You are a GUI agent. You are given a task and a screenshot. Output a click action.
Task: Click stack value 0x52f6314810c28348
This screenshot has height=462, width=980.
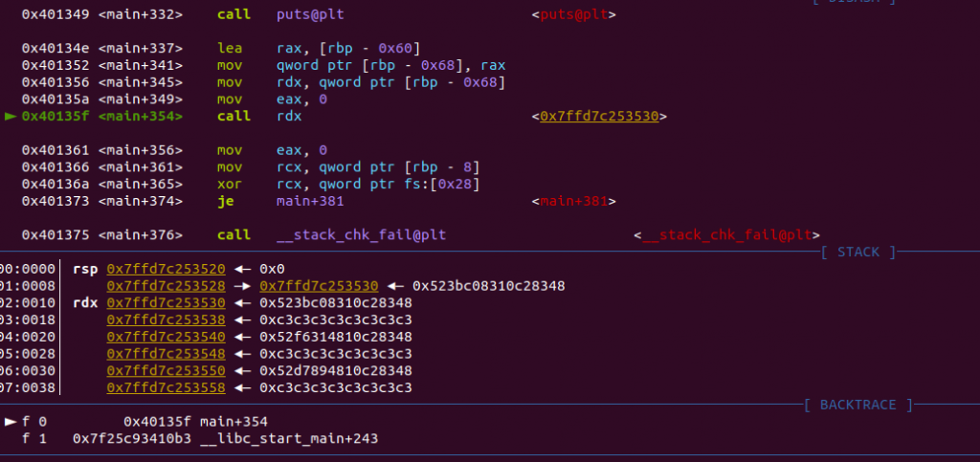336,337
